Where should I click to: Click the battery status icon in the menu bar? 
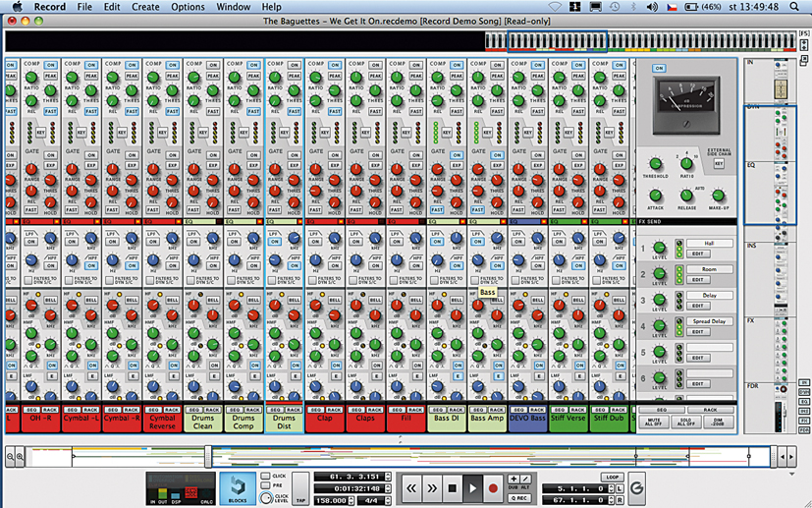click(691, 7)
